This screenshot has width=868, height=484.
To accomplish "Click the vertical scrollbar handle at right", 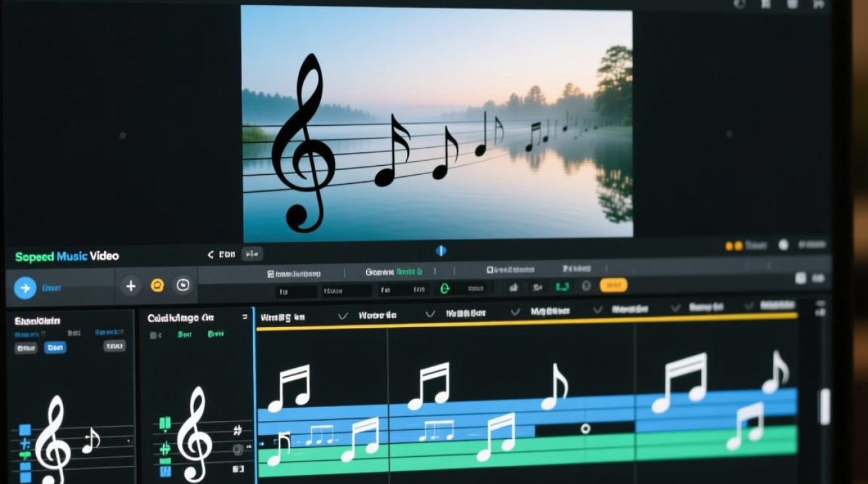I will (x=825, y=407).
